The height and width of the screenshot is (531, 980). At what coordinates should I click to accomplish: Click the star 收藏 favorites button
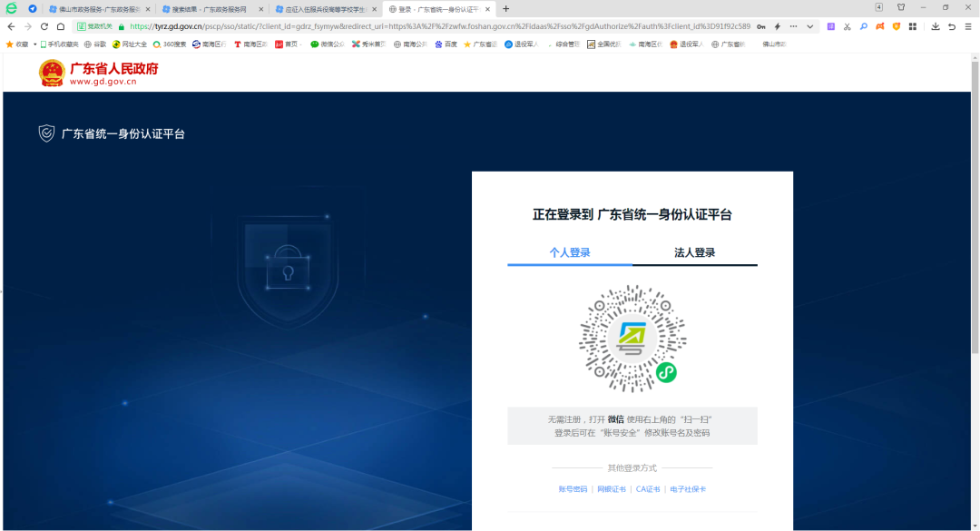click(x=17, y=44)
